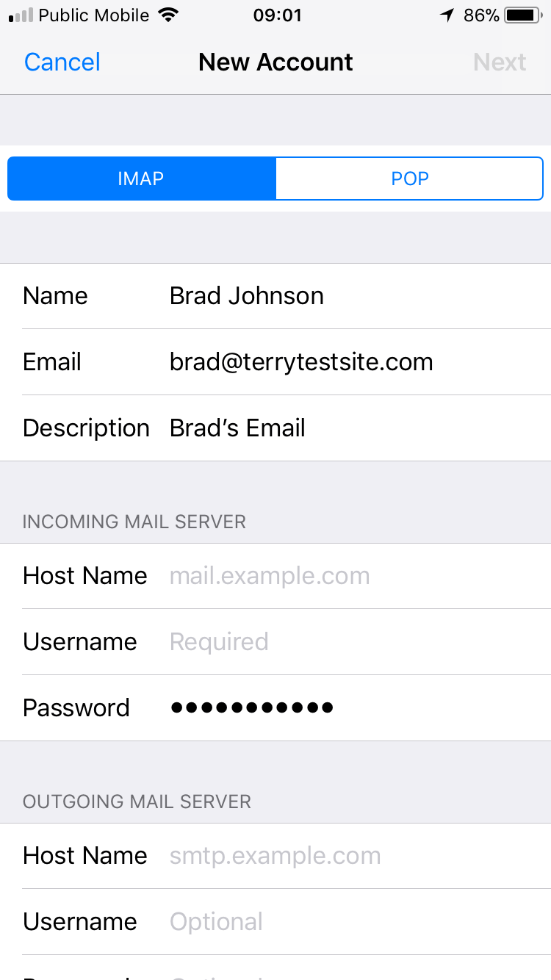
Task: Edit the Email field brad@terrytestsite.com
Action: 275,362
